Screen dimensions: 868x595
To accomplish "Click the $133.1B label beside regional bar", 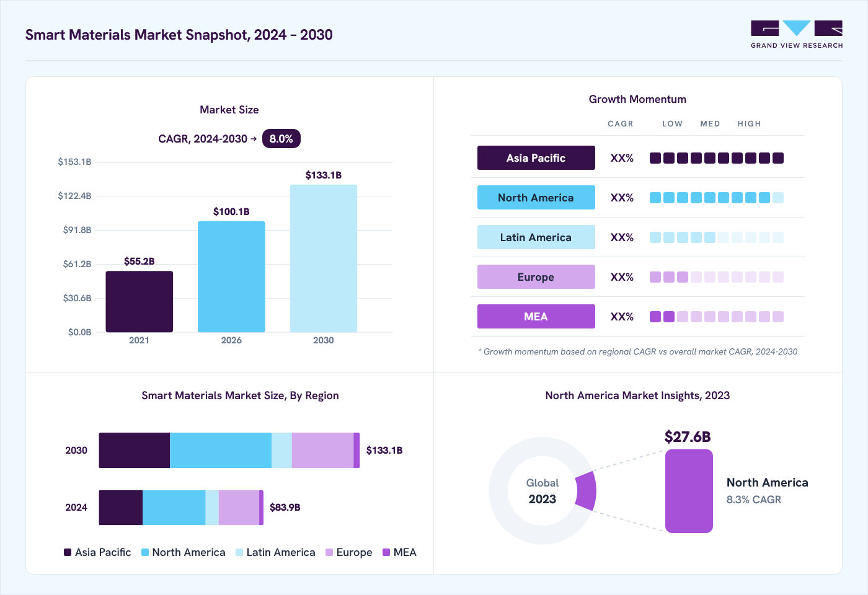I will [384, 451].
